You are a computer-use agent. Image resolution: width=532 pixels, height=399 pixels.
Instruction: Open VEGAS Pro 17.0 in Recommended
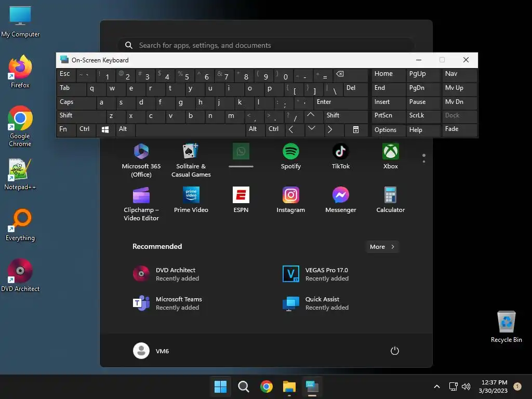pos(315,274)
